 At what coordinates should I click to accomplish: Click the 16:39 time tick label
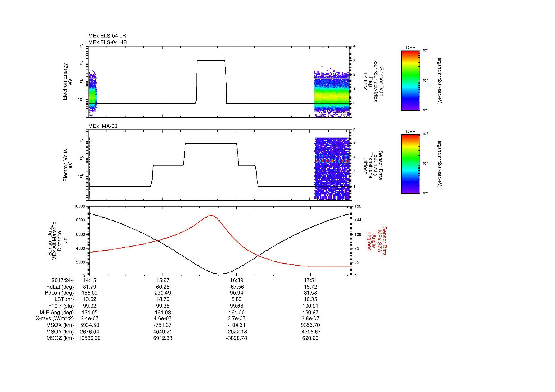click(x=236, y=280)
